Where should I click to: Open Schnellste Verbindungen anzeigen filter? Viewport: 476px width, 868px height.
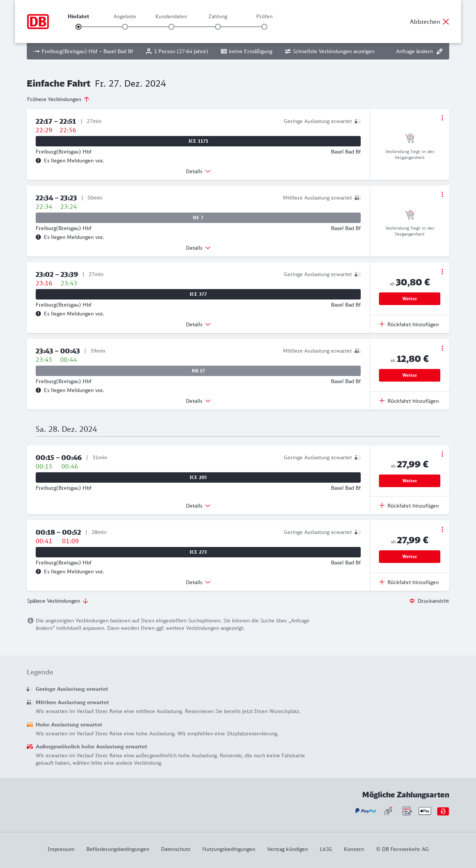(x=329, y=51)
